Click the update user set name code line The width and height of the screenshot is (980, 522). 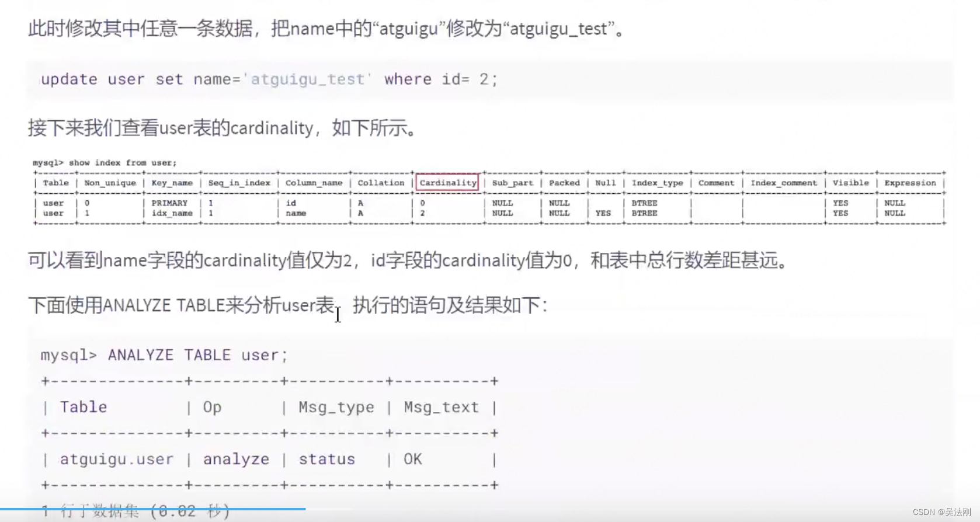point(269,79)
